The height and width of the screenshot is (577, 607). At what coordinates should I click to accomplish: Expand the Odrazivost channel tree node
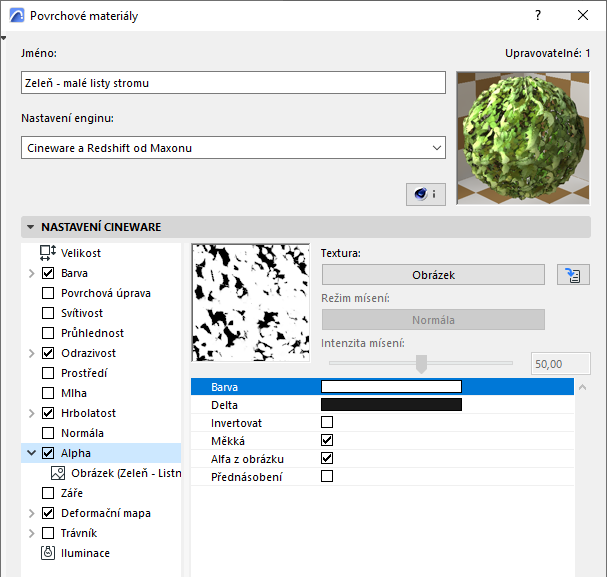(x=32, y=353)
